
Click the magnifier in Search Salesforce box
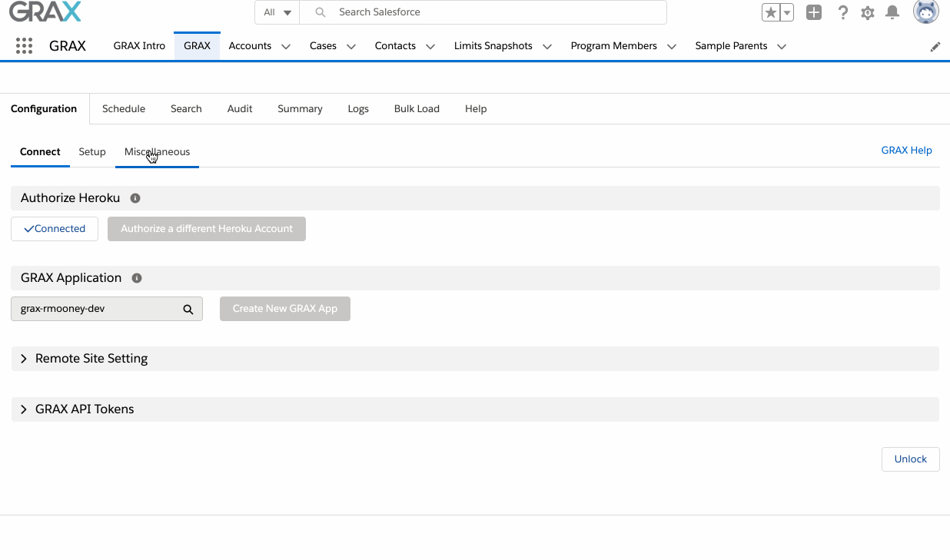coord(321,12)
